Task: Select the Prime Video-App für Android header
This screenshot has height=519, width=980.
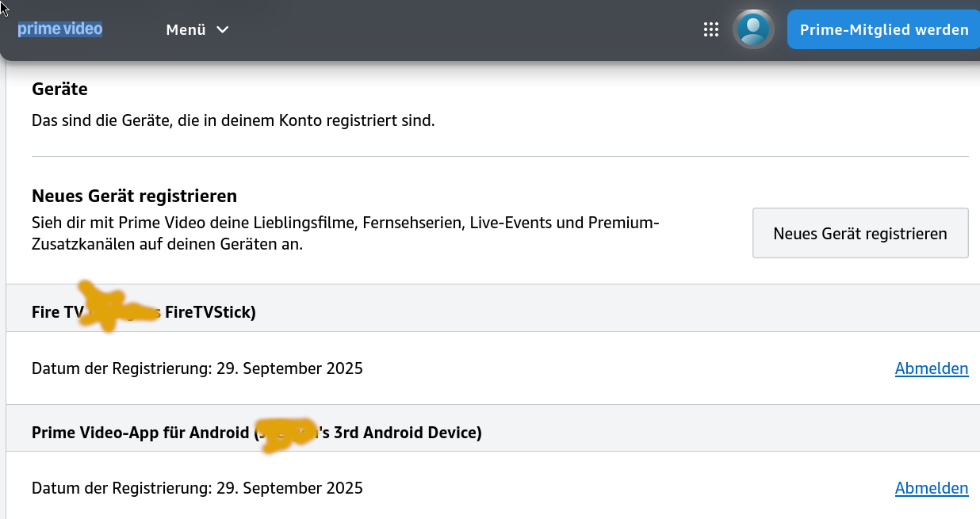Action: pos(141,433)
